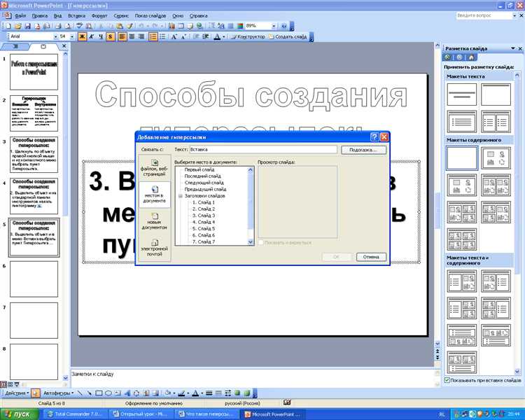Toggle Italic formatting button К
Image resolution: width=525 pixels, height=420 pixels.
[x=92, y=36]
